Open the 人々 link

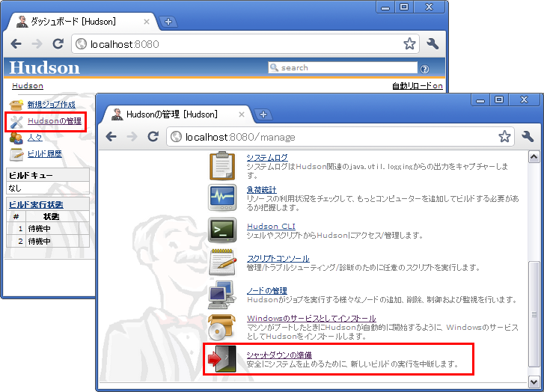click(34, 138)
